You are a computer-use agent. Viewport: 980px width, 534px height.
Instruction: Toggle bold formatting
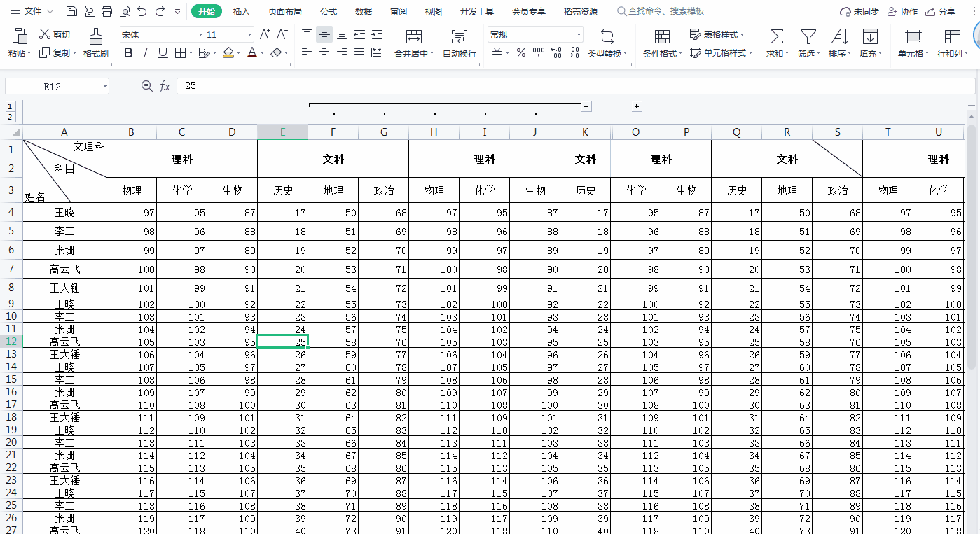tap(128, 52)
